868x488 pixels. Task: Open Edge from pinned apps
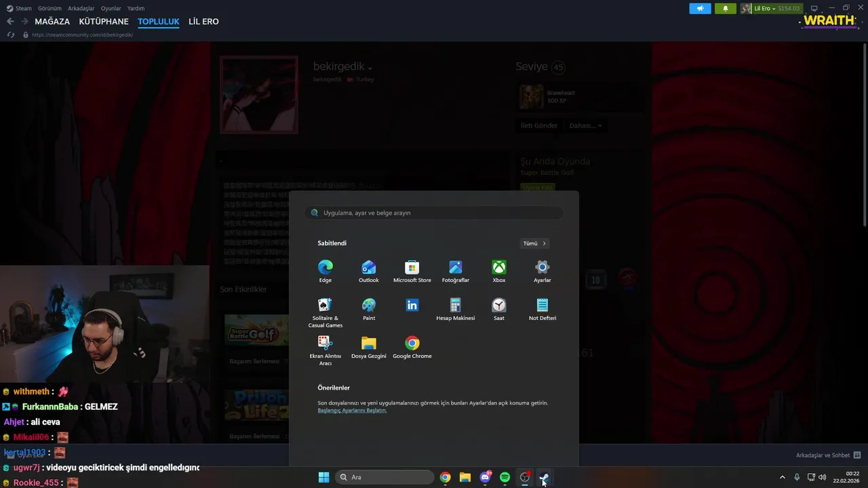325,271
